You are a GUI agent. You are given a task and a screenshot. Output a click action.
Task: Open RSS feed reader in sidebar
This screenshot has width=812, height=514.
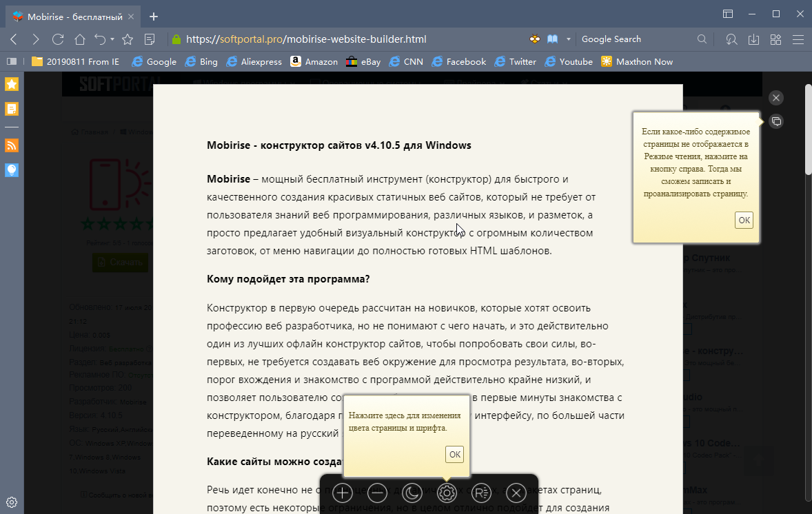pos(12,145)
